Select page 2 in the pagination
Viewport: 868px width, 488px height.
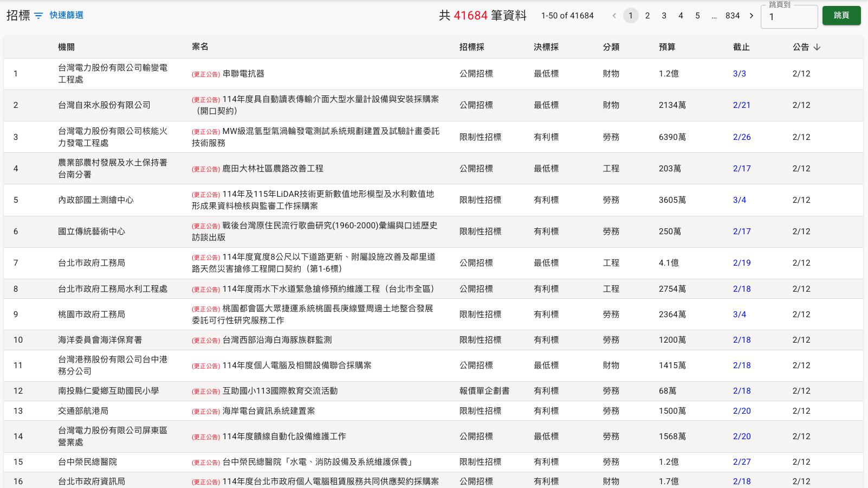pos(647,16)
